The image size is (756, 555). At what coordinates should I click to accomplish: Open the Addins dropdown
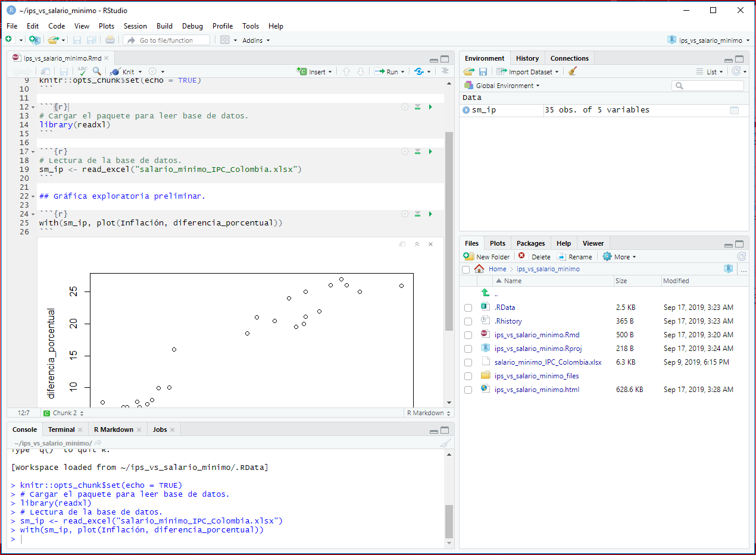click(x=256, y=40)
